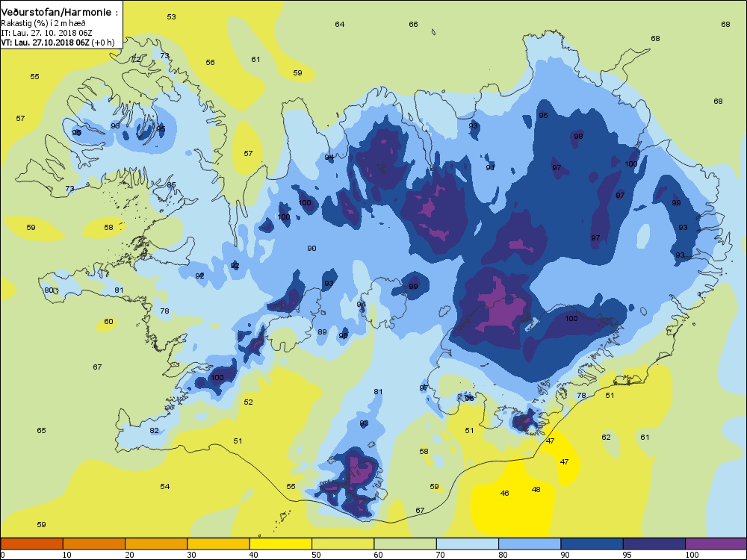
Task: Pick the pale yellow 50–60 legend swatch
Action: [343, 544]
